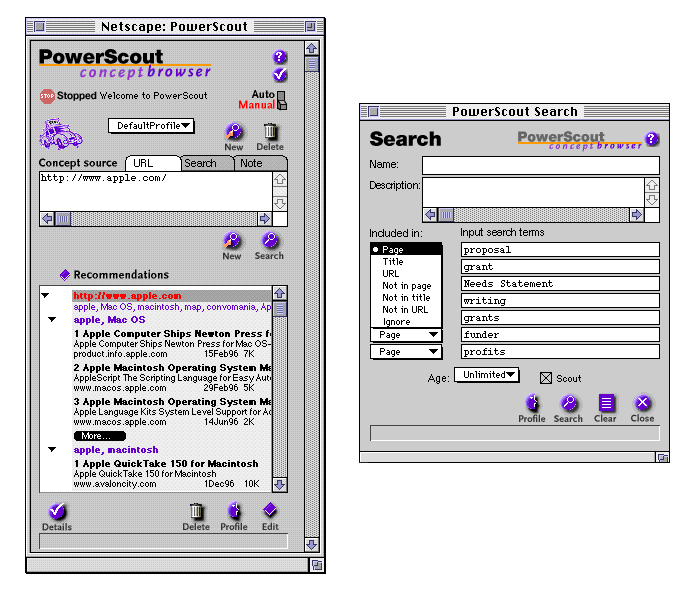
Task: Open 'Apple Computer Ships Newton Press' result
Action: 172,334
